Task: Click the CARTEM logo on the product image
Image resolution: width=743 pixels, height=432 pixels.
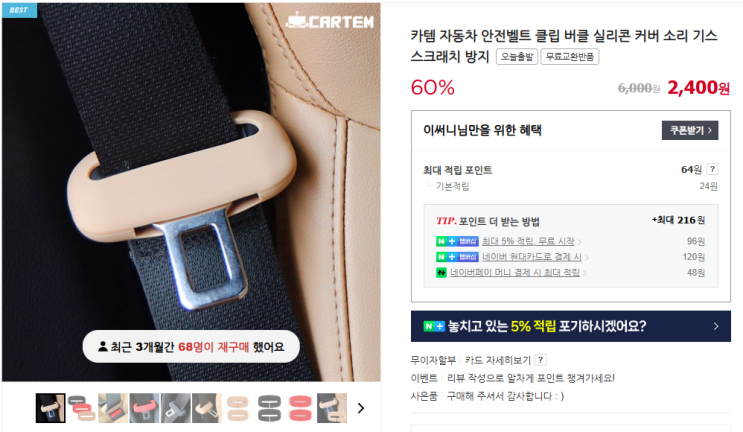Action: (x=330, y=20)
